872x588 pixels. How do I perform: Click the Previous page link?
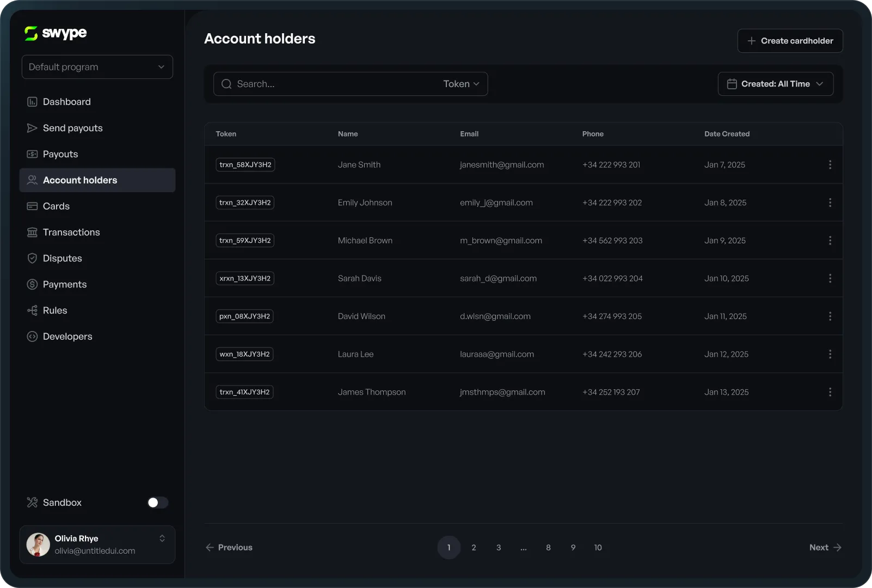229,548
